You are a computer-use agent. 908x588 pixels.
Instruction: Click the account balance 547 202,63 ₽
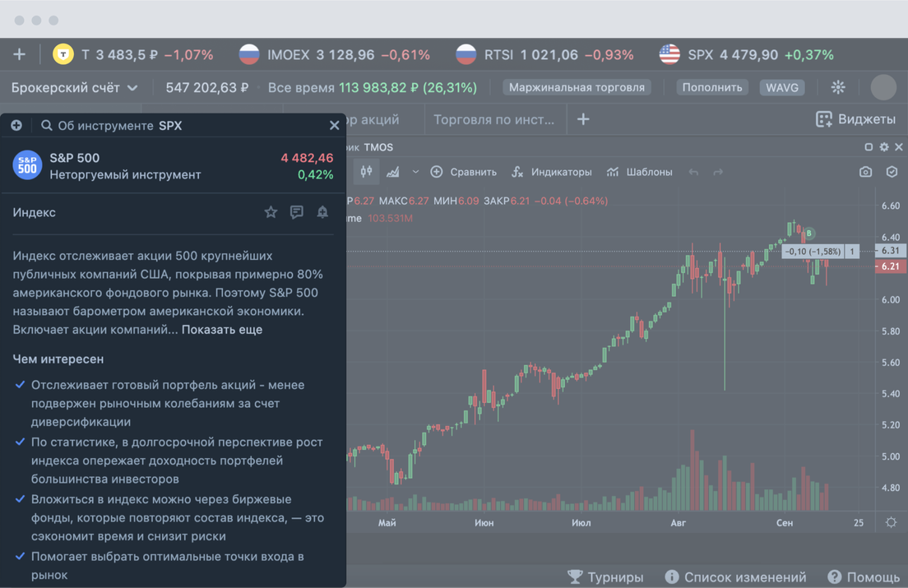pos(207,87)
